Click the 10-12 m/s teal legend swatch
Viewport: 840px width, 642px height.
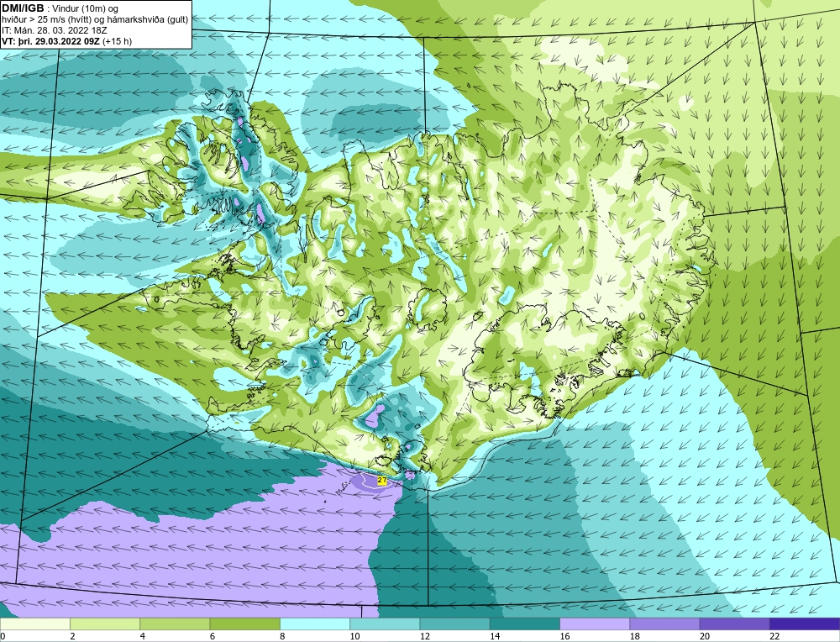coord(385,624)
